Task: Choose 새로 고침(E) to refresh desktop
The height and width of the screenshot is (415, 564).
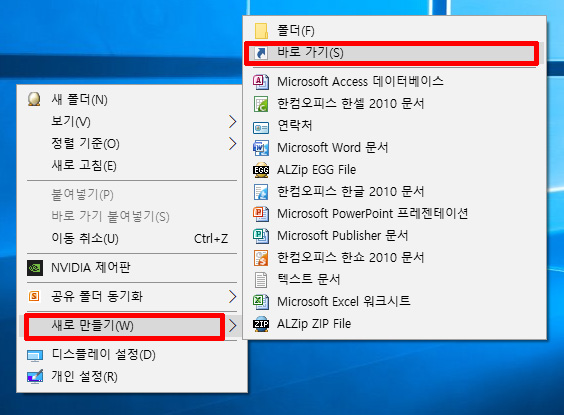Action: click(132, 166)
